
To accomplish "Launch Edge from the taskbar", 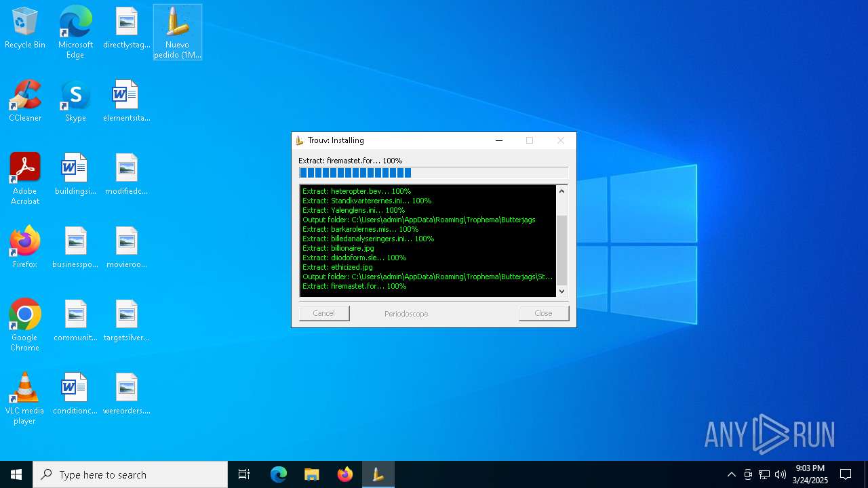I will [279, 474].
